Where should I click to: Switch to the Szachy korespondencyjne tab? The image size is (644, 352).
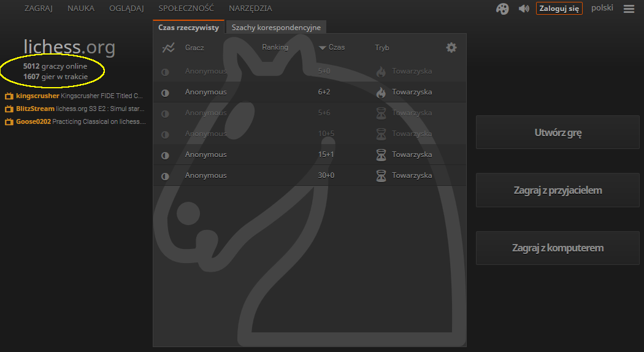(x=276, y=27)
